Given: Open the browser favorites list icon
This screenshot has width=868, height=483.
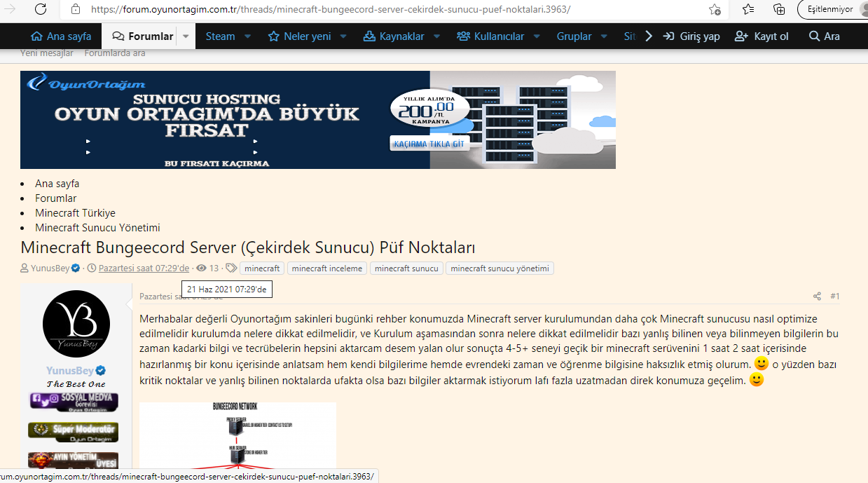Looking at the screenshot, I should click(x=748, y=9).
